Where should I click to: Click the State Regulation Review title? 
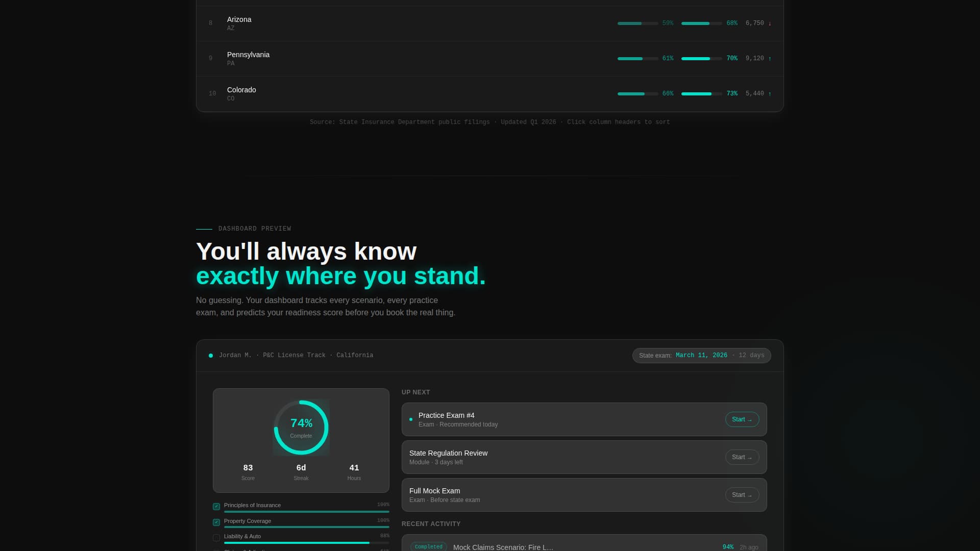448,453
